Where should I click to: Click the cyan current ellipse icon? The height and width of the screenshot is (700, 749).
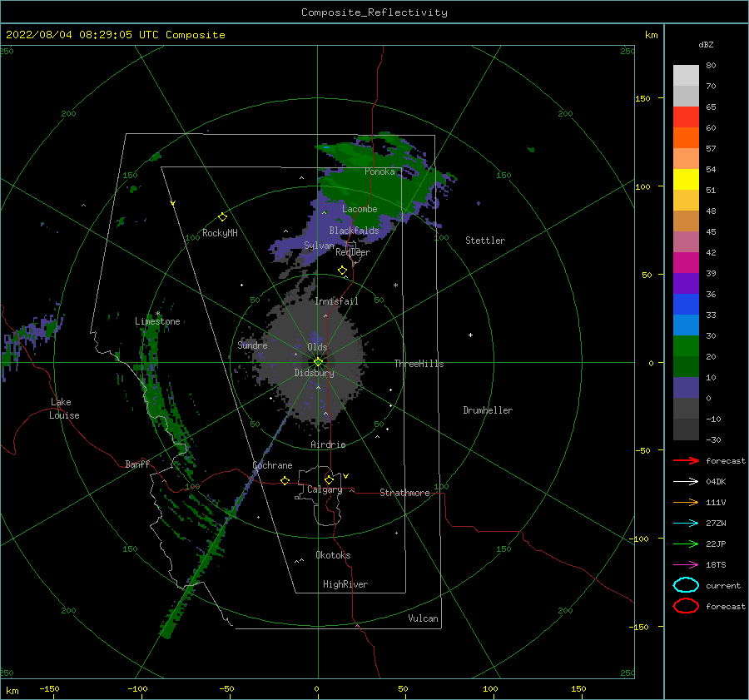(686, 585)
